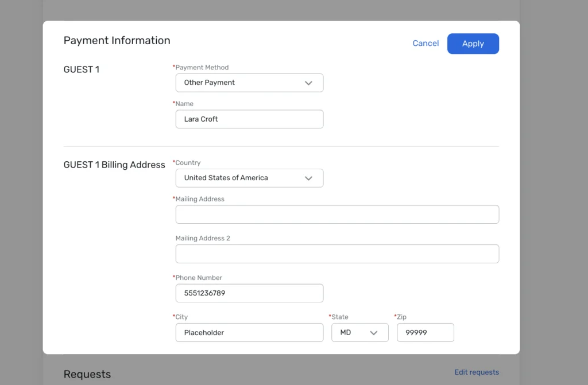
Task: Click the Requests section heading
Action: (87, 374)
